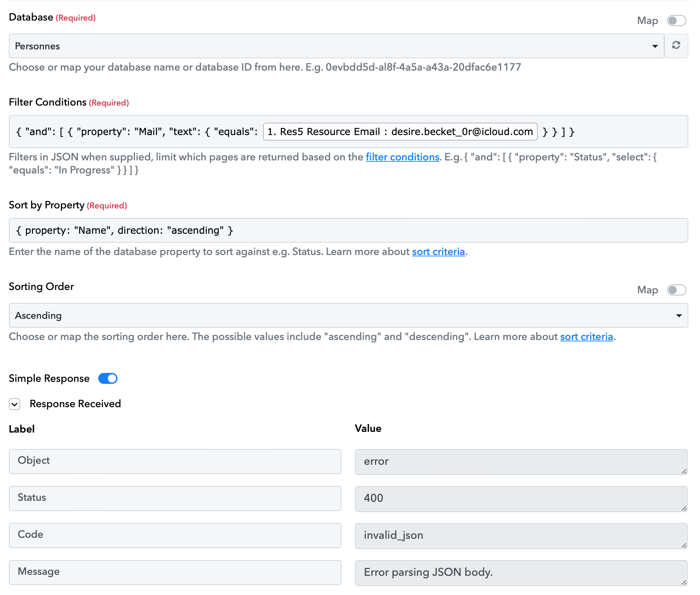
Task: Turn off the Simple Response toggle
Action: (x=108, y=378)
